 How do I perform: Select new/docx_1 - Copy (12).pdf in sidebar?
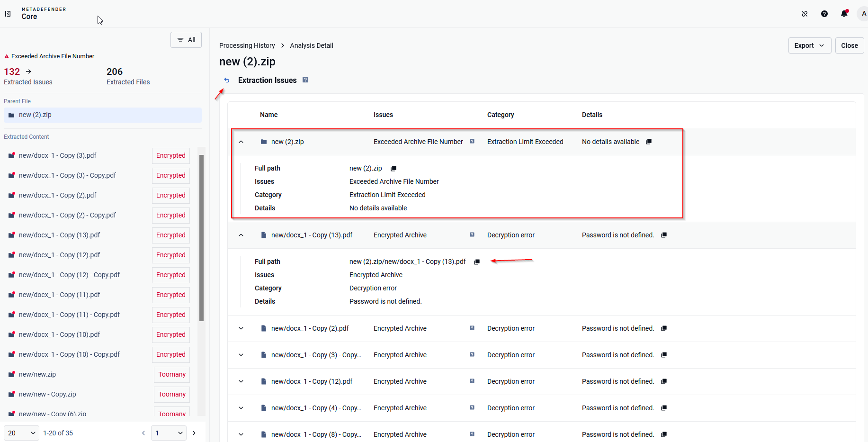click(60, 255)
